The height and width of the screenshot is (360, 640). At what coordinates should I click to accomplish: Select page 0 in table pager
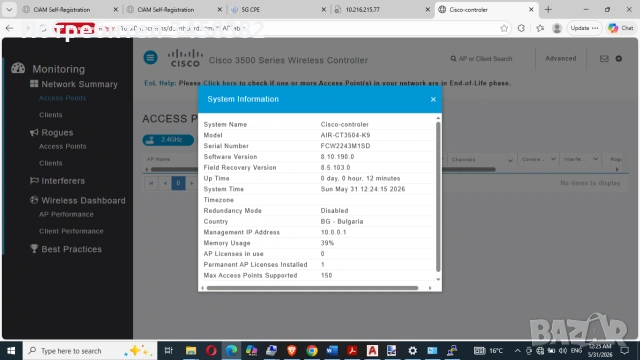(x=178, y=183)
